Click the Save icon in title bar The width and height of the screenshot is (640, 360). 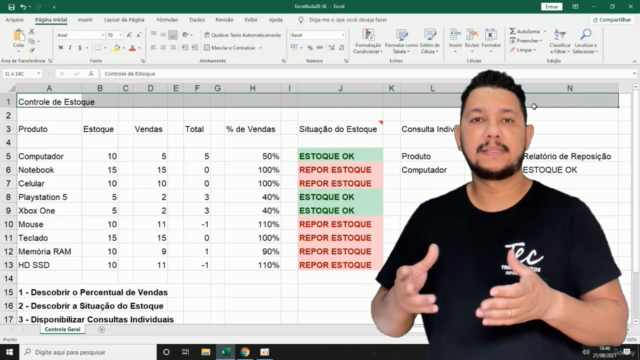tap(11, 7)
